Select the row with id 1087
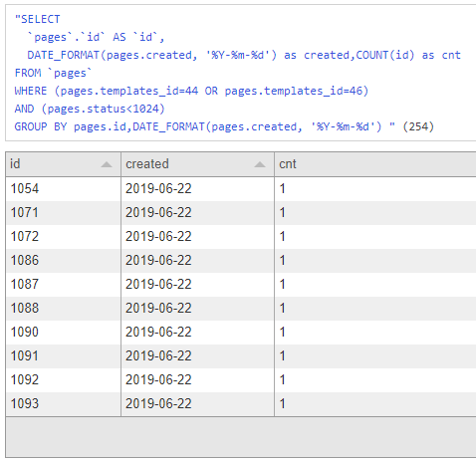Screen dimensions: 476x463 pyautogui.click(x=241, y=285)
